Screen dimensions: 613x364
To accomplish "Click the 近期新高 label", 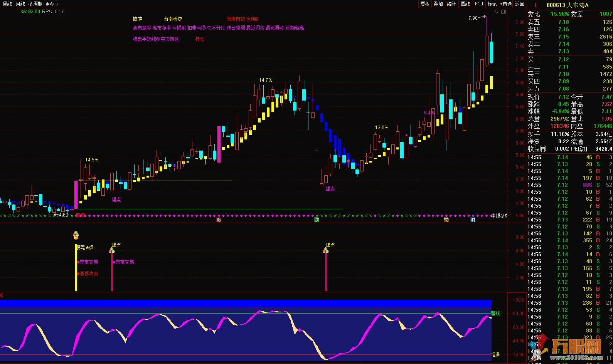I will (295, 28).
